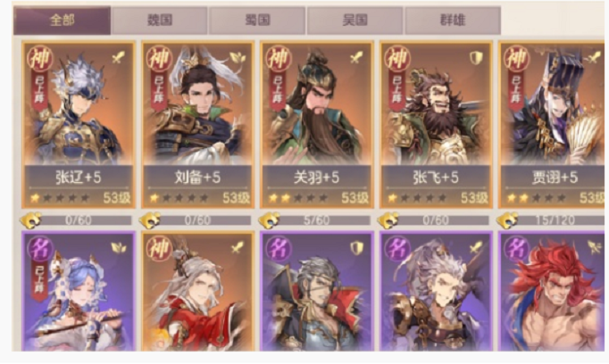Viewport: 609px width, 364px height.
Task: Open the 张辽+5 hero card
Action: (79, 125)
